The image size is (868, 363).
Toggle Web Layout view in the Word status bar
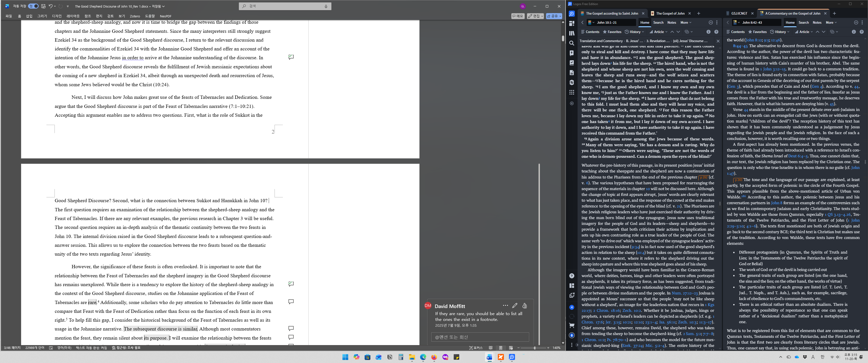(511, 348)
